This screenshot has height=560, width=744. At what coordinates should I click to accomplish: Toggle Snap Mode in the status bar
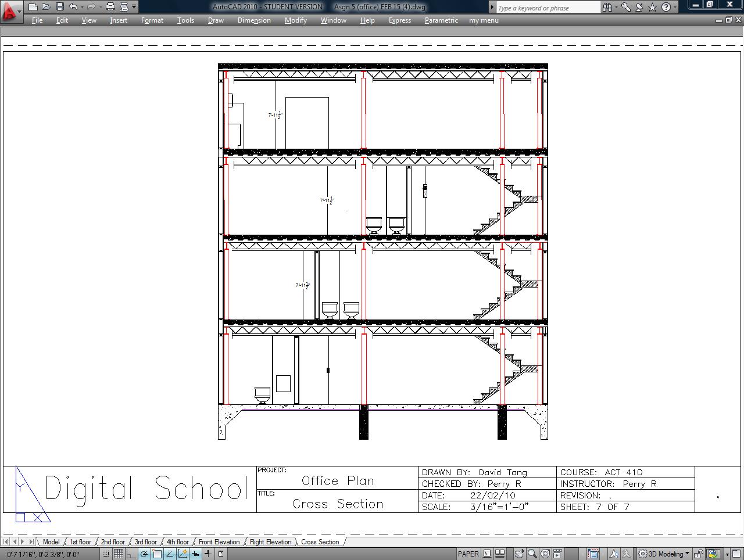tap(106, 553)
